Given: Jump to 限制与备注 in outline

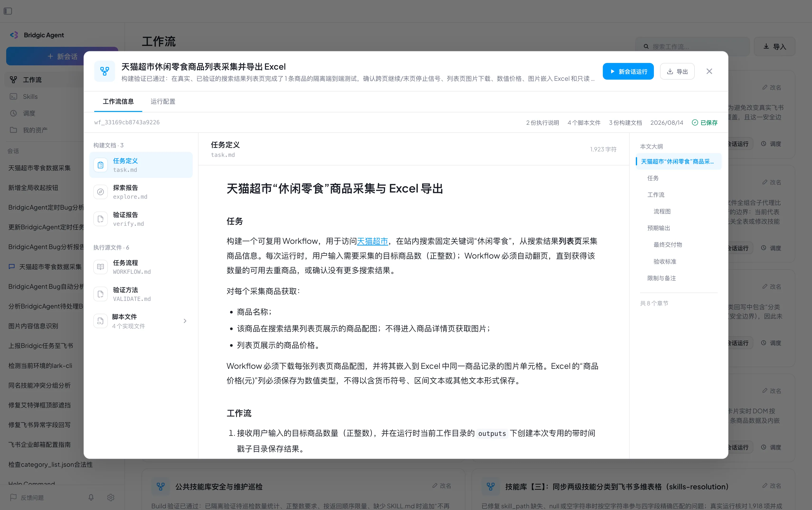Looking at the screenshot, I should click(x=661, y=278).
